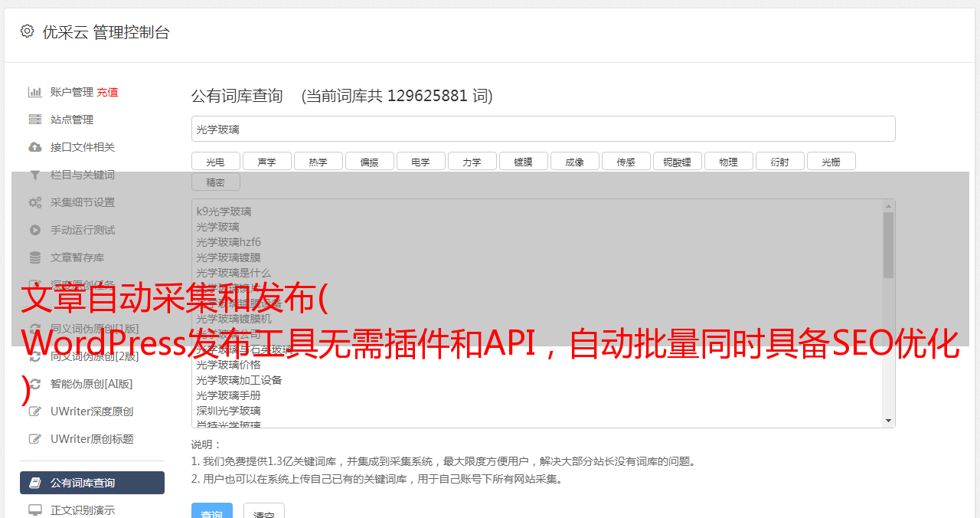Open 文章暂存库 menu entry

[77, 257]
